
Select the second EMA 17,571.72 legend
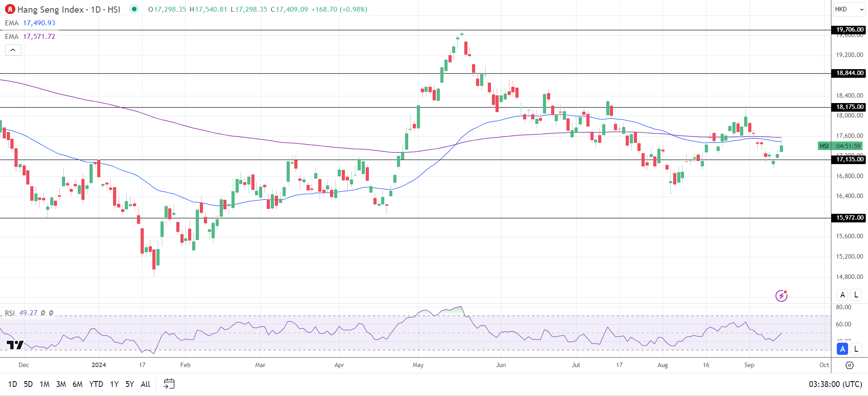[30, 37]
